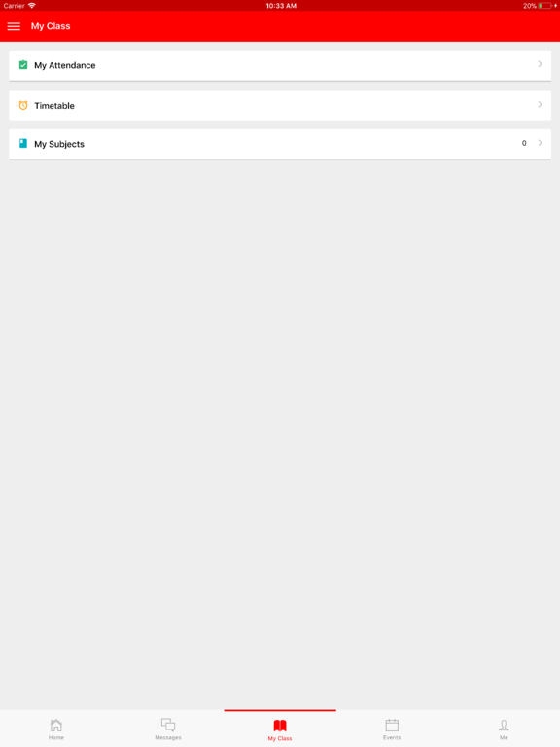560x747 pixels.
Task: Switch to the Messages tab label
Action: tap(168, 737)
